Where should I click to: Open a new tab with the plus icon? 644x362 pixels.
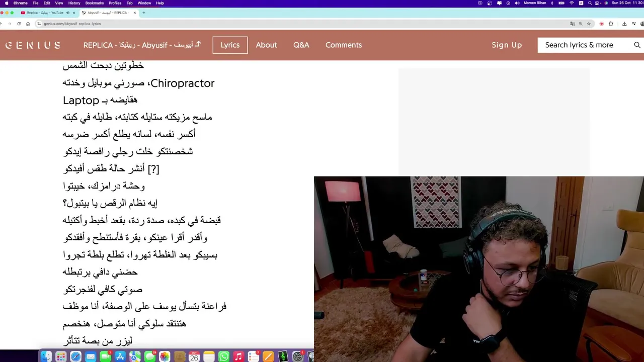[143, 13]
